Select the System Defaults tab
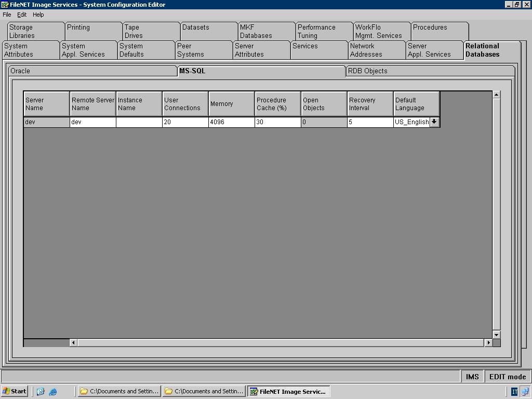532x399 pixels. pyautogui.click(x=146, y=50)
